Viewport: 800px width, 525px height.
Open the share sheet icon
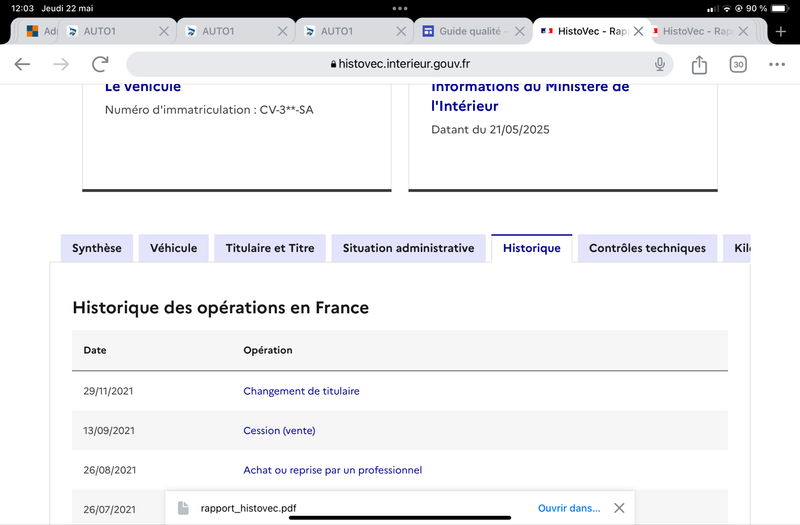point(699,64)
